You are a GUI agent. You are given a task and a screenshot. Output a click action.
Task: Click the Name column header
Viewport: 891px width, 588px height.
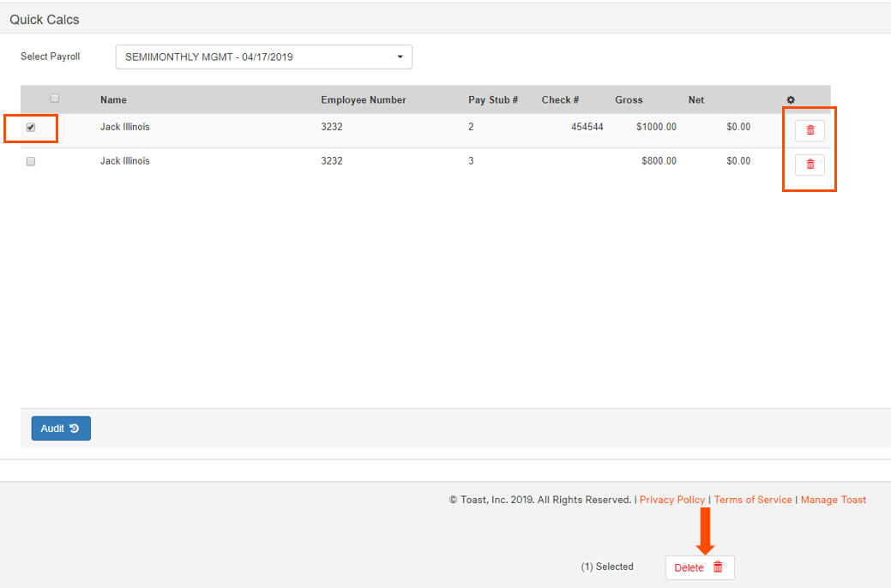(113, 99)
